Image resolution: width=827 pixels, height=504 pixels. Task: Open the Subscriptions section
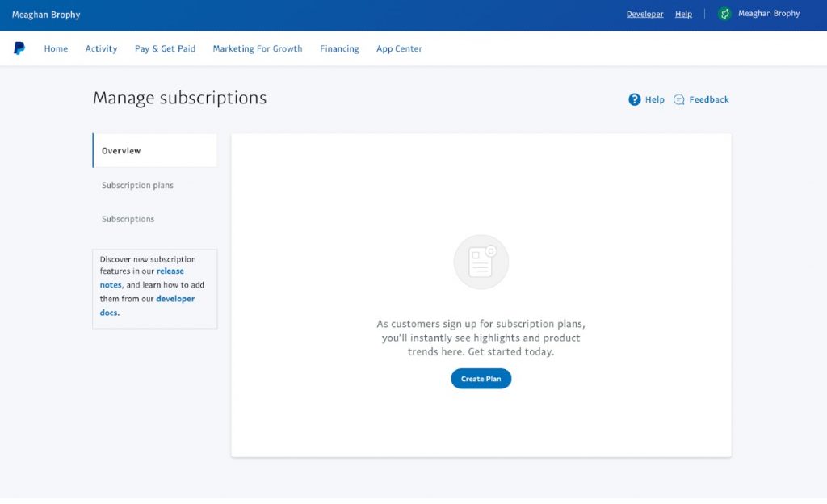128,218
